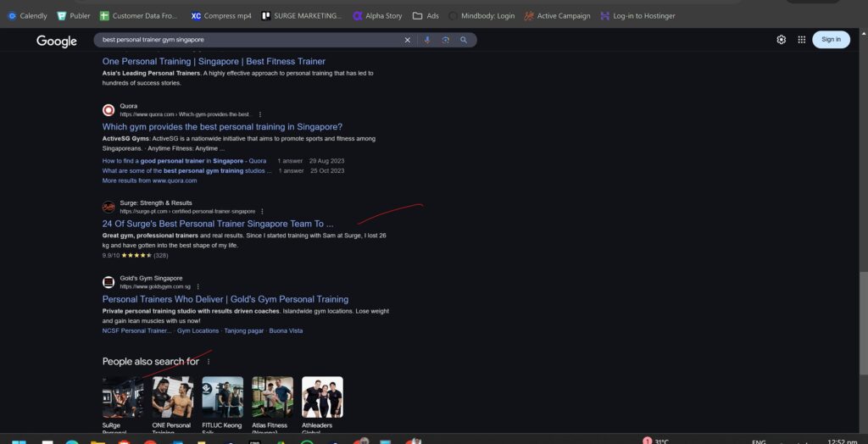The width and height of the screenshot is (868, 444).
Task: Click More results from www.quora.com
Action: pyautogui.click(x=149, y=180)
